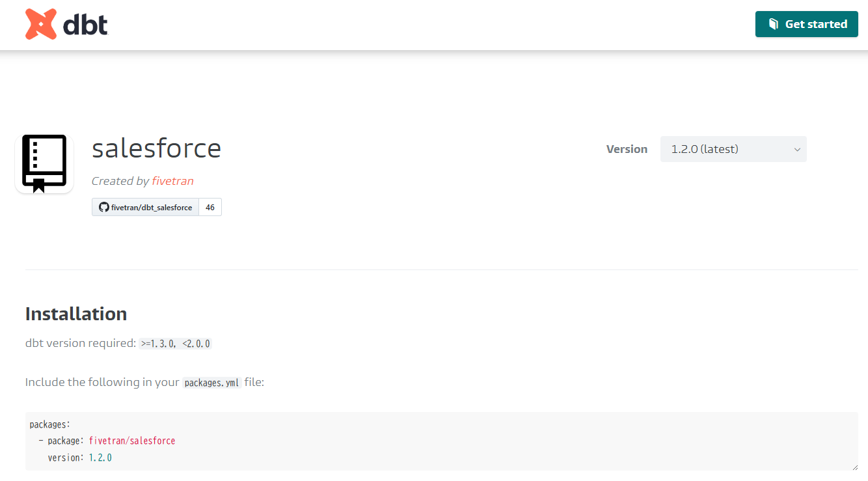
Task: Click the GitHub octocat icon in badge
Action: pos(103,207)
